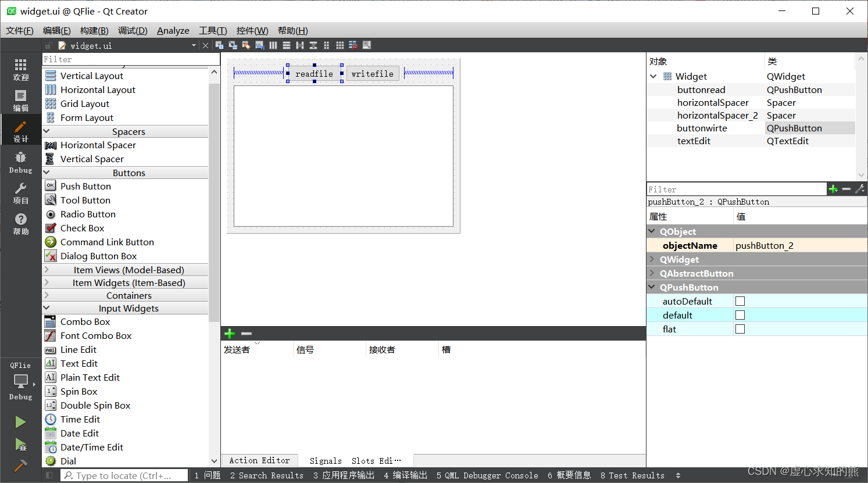The width and height of the screenshot is (868, 483).
Task: Click the Edit Buddies toolbar icon
Action: pyautogui.click(x=246, y=45)
